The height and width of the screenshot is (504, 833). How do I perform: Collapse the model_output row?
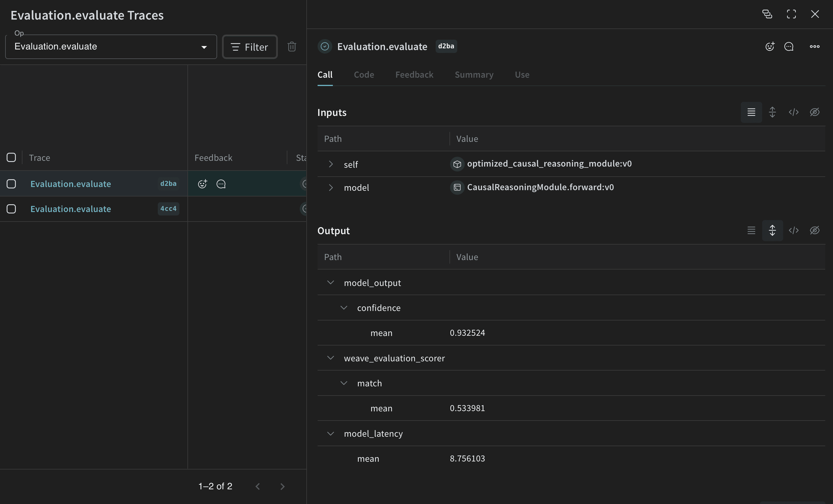coord(331,282)
